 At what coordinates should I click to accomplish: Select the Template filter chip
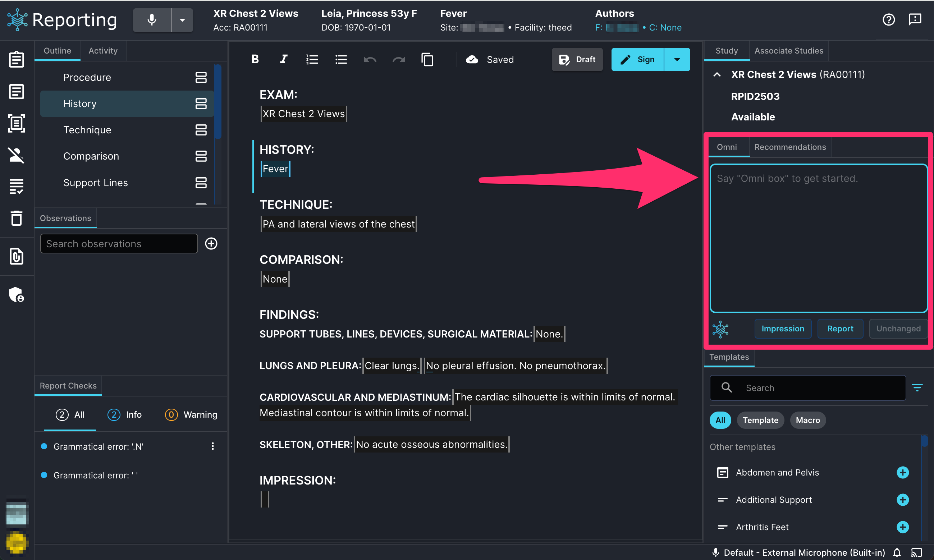coord(760,420)
